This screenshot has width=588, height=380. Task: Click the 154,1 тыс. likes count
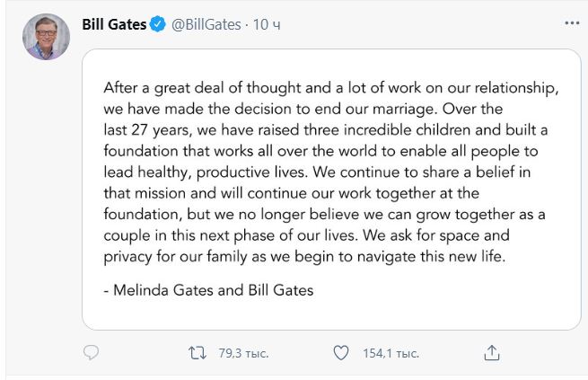(x=391, y=353)
